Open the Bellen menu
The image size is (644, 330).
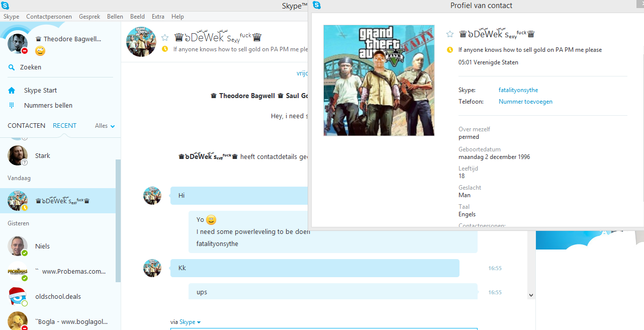coord(115,17)
